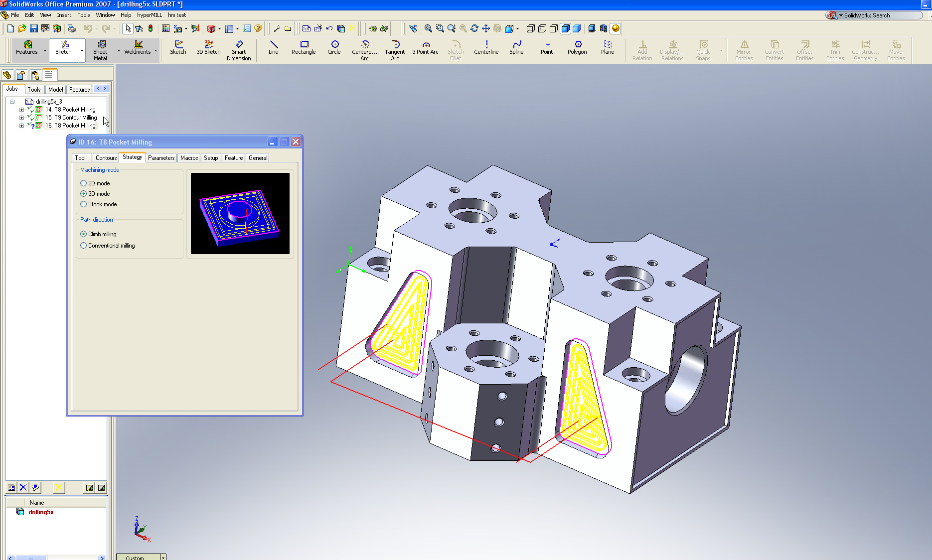Open the Weldments dropdown arrow
Viewport: 932px width, 560px height.
pos(155,51)
